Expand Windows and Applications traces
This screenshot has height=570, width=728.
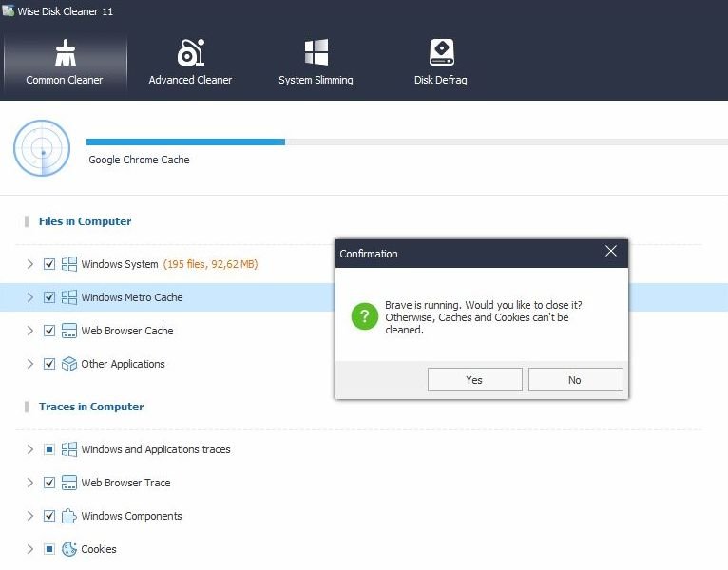tap(30, 449)
